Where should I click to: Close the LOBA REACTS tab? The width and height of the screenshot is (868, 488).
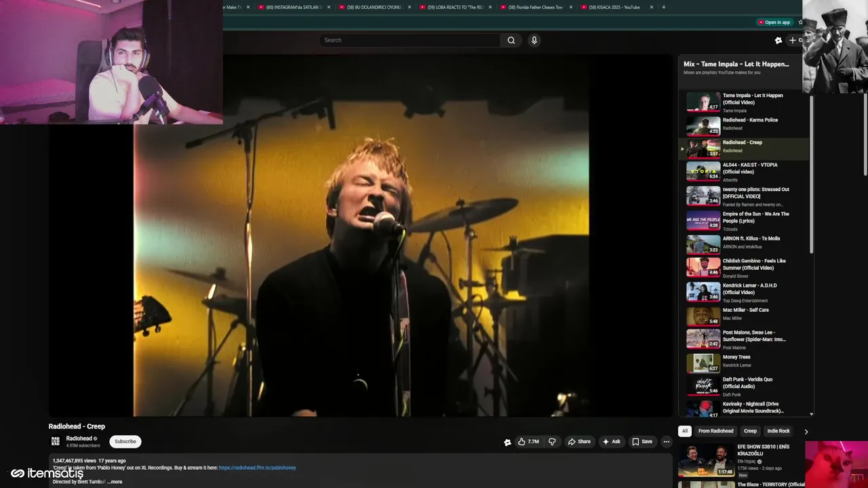[490, 7]
